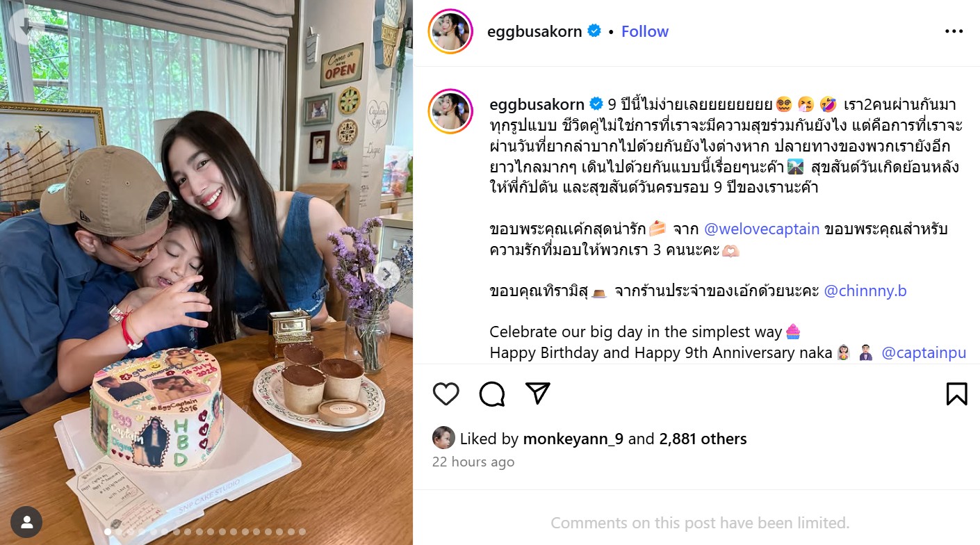Show tagged people via the person icon
The height and width of the screenshot is (545, 980).
(x=26, y=521)
